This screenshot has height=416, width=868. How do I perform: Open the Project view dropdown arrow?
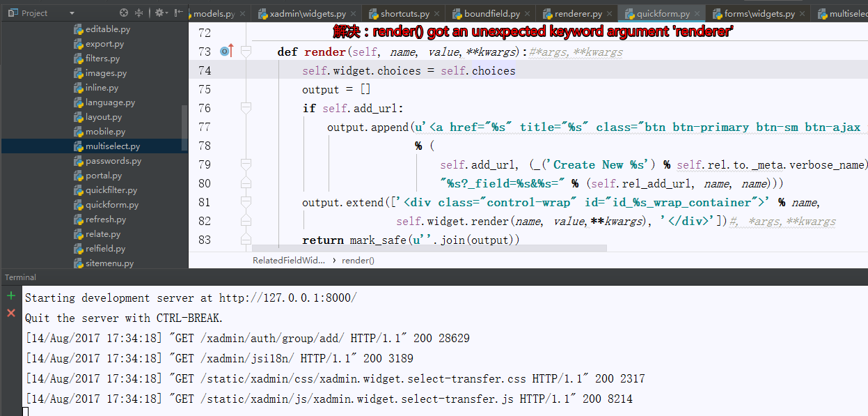coord(72,13)
